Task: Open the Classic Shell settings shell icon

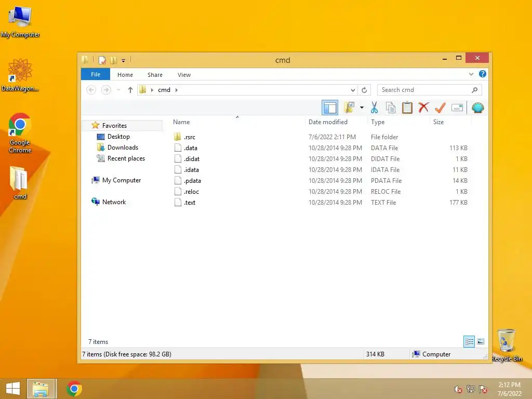Action: (x=478, y=108)
